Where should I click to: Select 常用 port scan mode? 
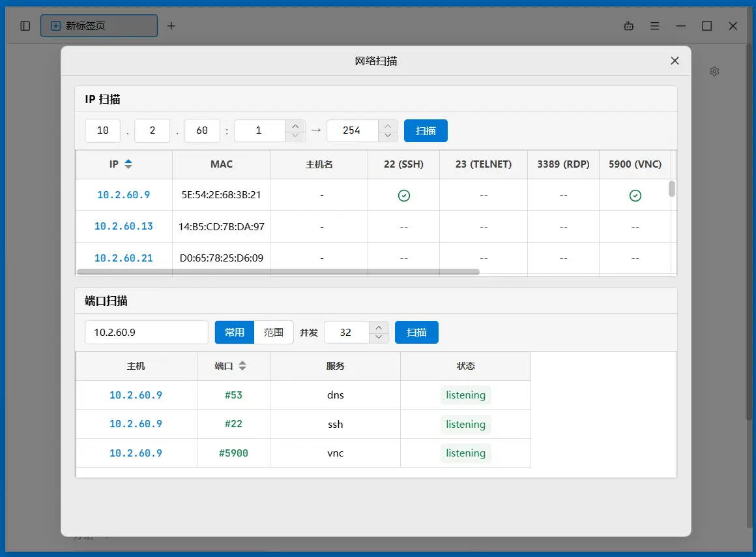(235, 332)
